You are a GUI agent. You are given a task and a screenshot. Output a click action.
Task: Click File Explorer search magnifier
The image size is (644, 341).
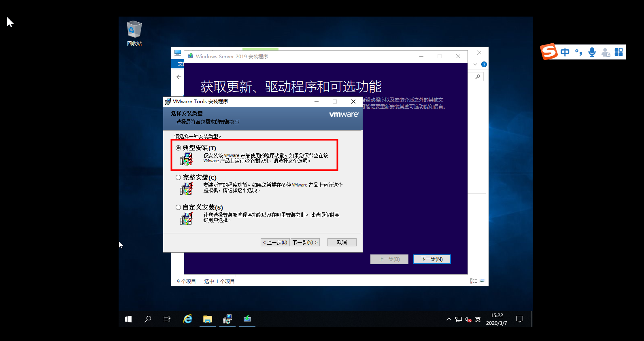pos(478,76)
